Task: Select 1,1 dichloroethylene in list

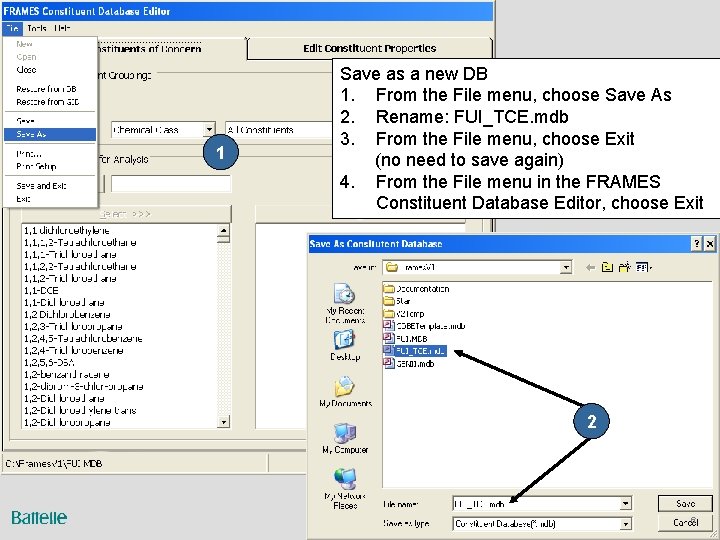Action: 67,230
